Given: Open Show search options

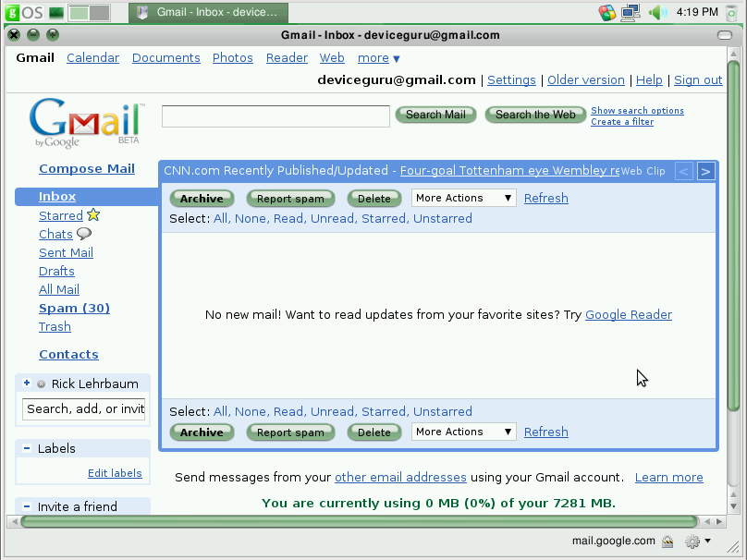Looking at the screenshot, I should tap(637, 111).
